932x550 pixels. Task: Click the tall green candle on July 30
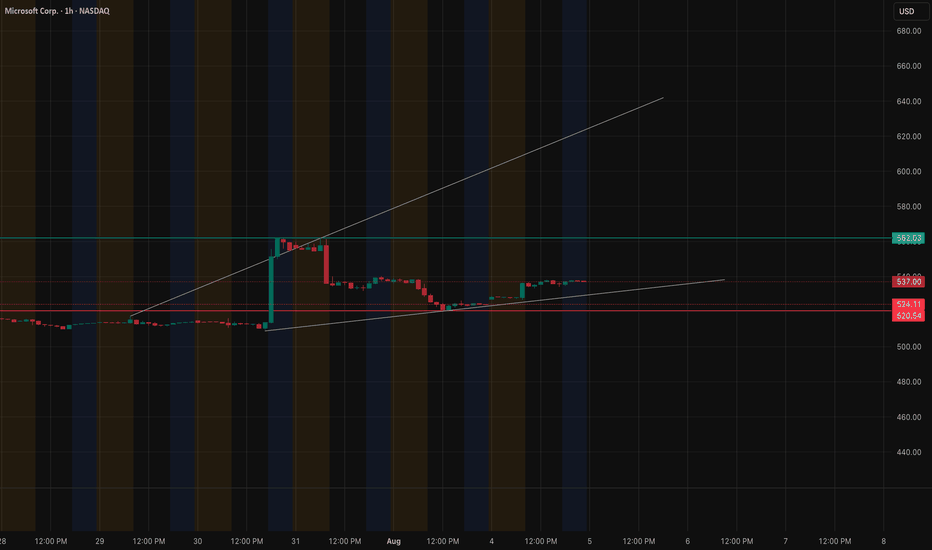[271, 290]
